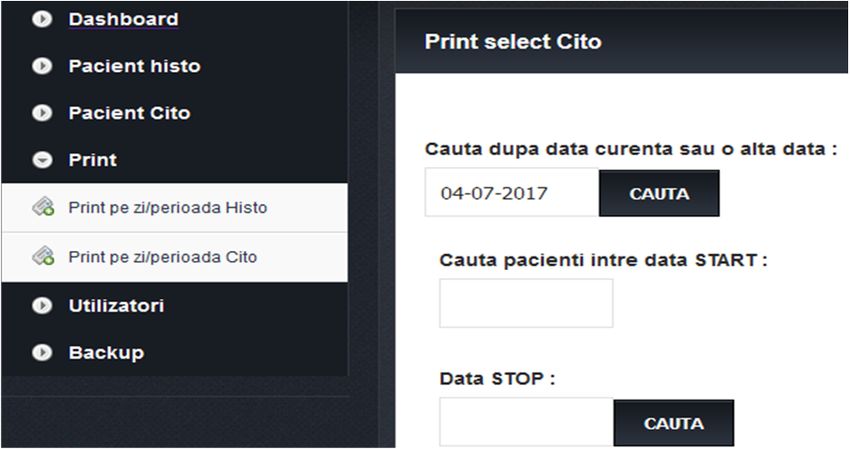Click CAUTA beside the Data STOP field
This screenshot has width=850, height=449.
674,423
